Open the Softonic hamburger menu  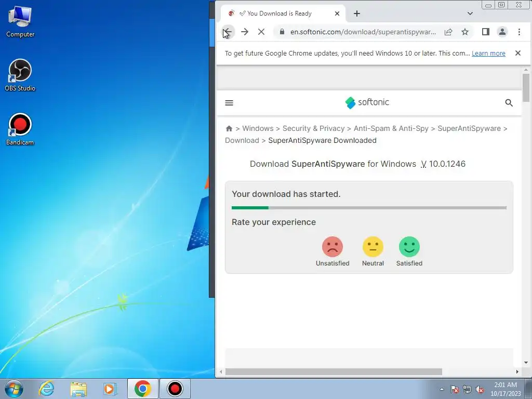[229, 103]
